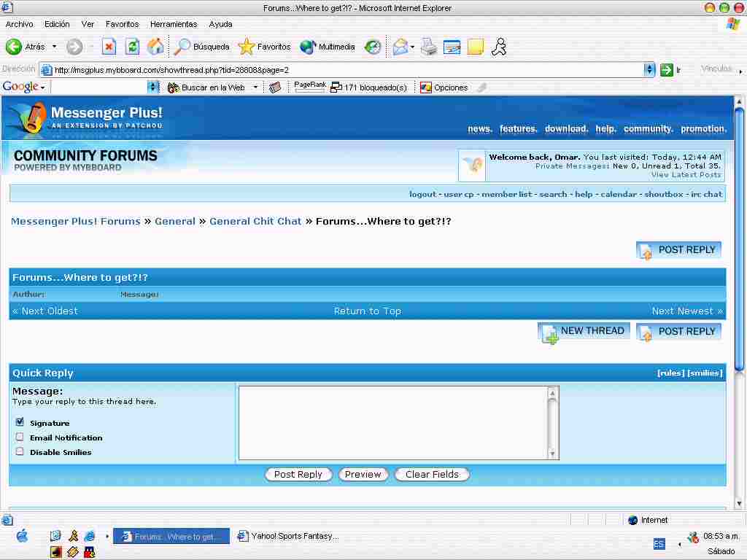
Task: Open the Ayuda menu
Action: tap(220, 24)
